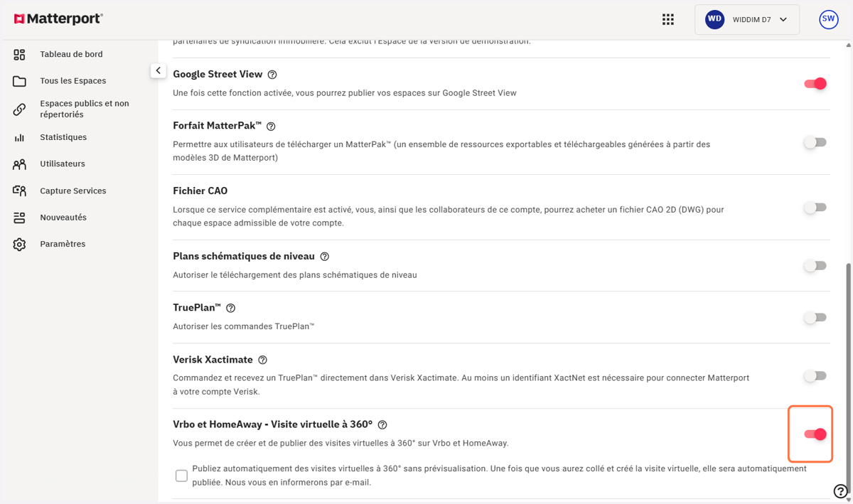Click the Vrbo et HomeAway heading text
The height and width of the screenshot is (504, 853).
pos(272,425)
